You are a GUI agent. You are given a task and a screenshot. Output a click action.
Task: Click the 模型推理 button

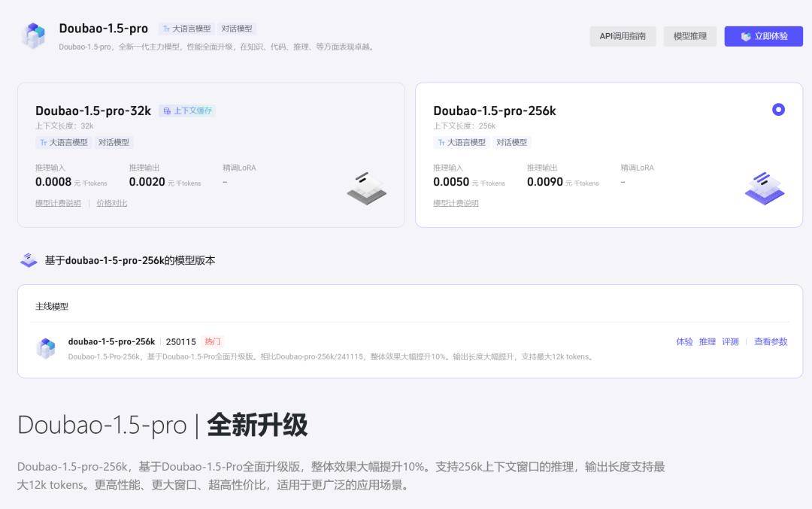tap(689, 36)
